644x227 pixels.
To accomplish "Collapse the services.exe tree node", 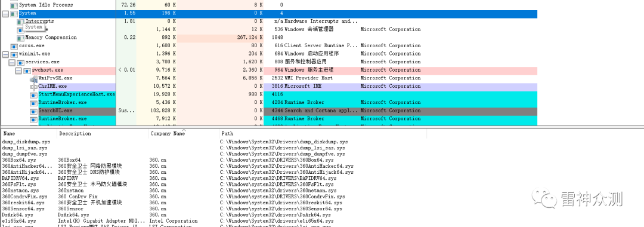I will tap(11, 62).
